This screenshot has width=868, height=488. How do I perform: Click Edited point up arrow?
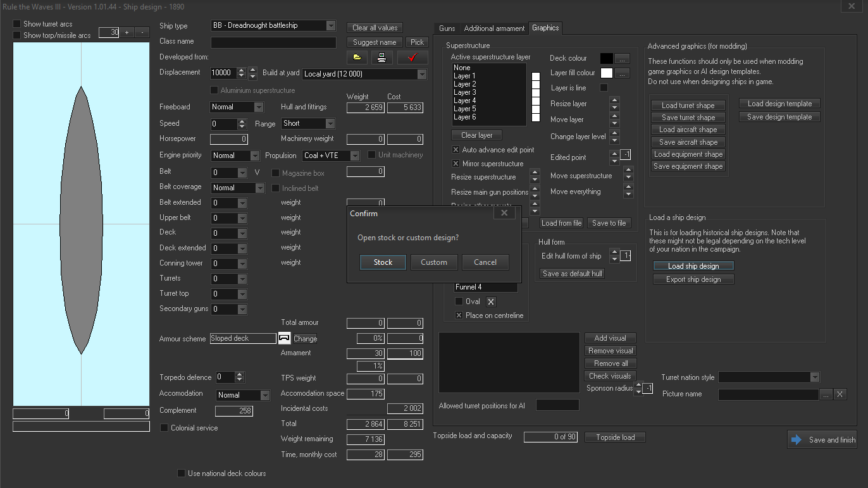(614, 154)
